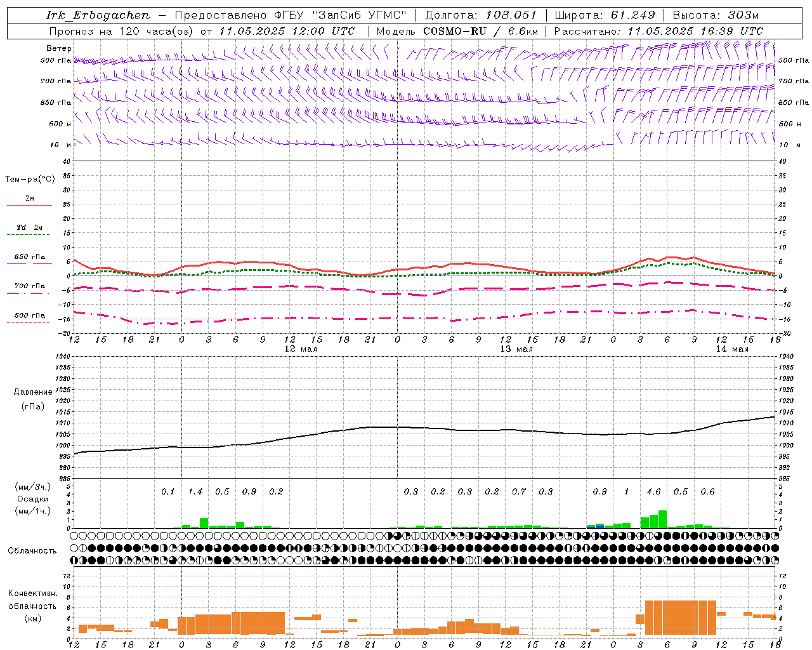Click the '12 мая' date label

click(x=301, y=349)
